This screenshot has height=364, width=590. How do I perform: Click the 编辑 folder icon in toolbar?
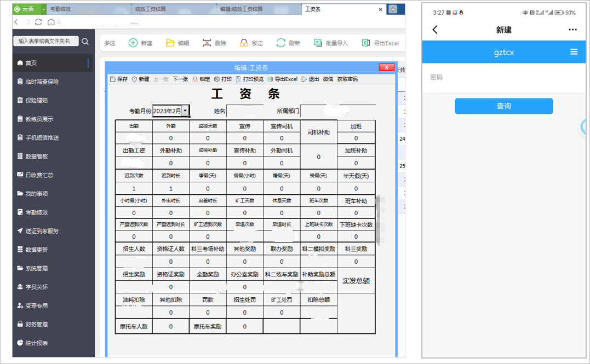tap(170, 43)
